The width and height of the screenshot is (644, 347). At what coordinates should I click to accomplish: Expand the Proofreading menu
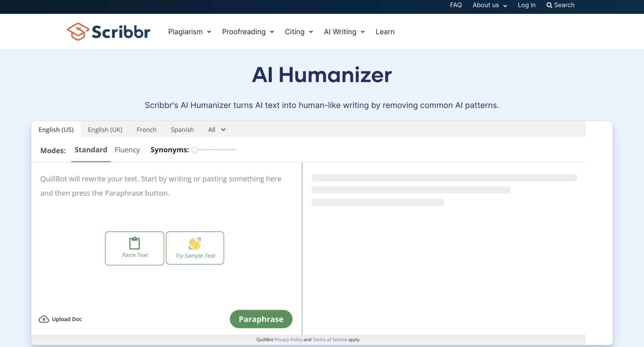(248, 32)
